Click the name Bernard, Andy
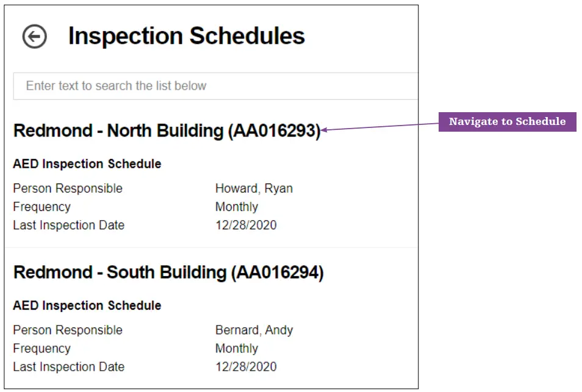This screenshot has height=392, width=582. pyautogui.click(x=254, y=330)
